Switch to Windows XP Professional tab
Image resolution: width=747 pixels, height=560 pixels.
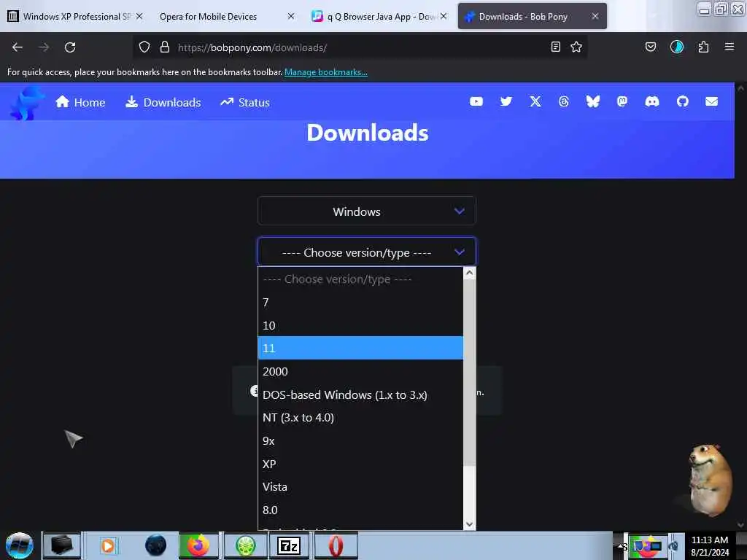[x=75, y=16]
